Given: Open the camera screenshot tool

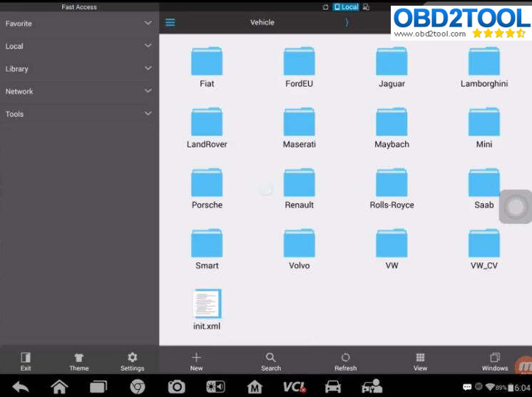Looking at the screenshot, I should click(176, 387).
